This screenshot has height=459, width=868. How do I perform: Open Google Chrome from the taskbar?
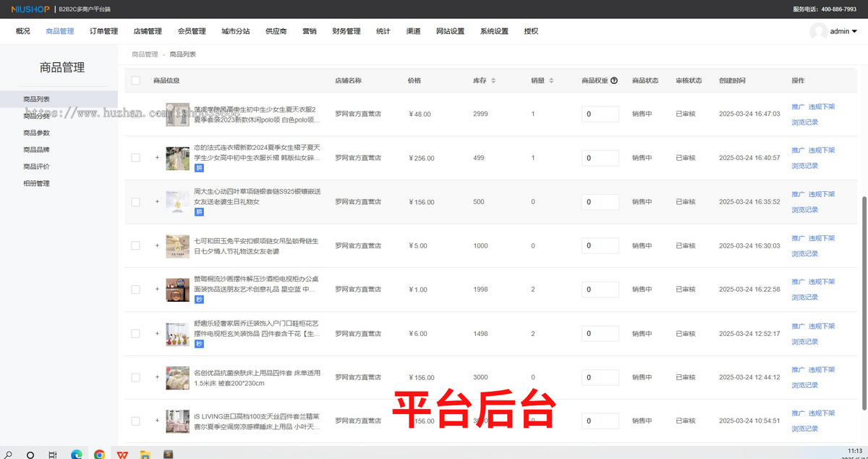(x=99, y=454)
